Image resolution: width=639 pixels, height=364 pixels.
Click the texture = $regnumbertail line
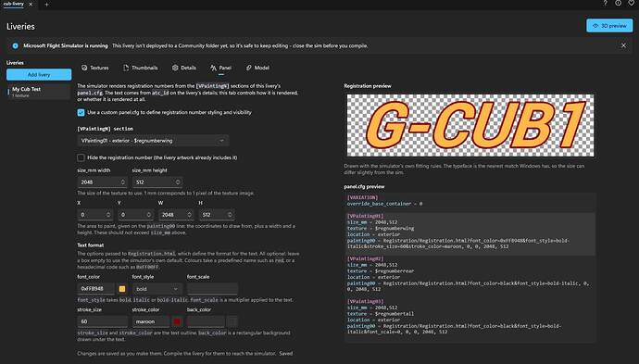click(x=381, y=314)
